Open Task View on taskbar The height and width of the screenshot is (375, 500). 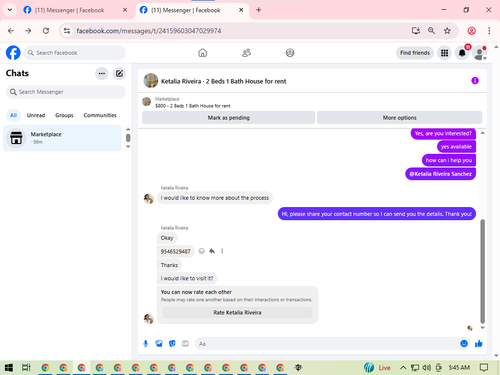pyautogui.click(x=26, y=367)
